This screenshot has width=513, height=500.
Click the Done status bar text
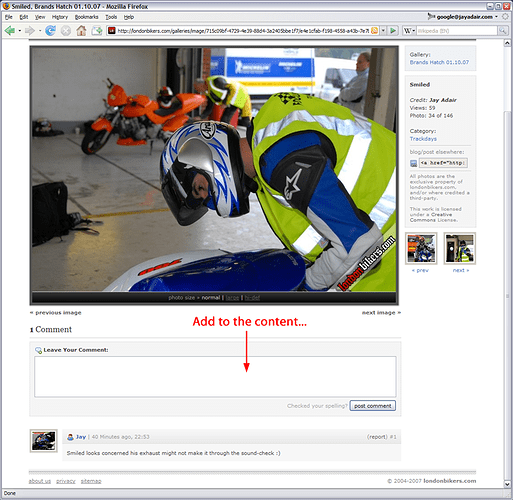coord(10,494)
